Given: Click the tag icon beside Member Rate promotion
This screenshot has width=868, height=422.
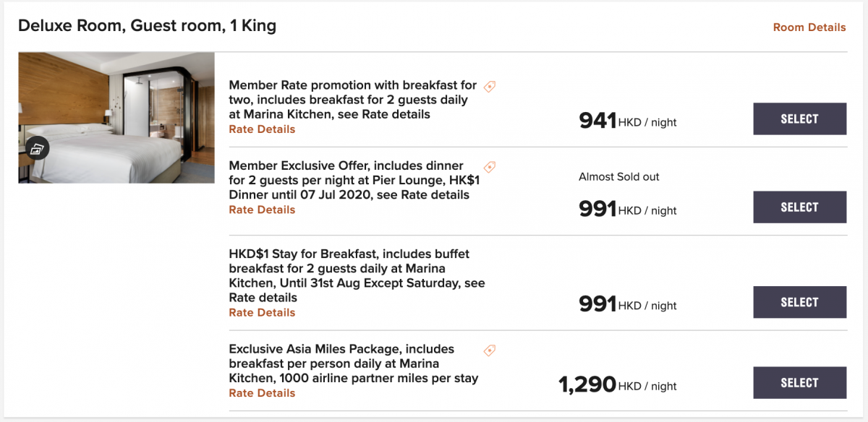Looking at the screenshot, I should 490,87.
